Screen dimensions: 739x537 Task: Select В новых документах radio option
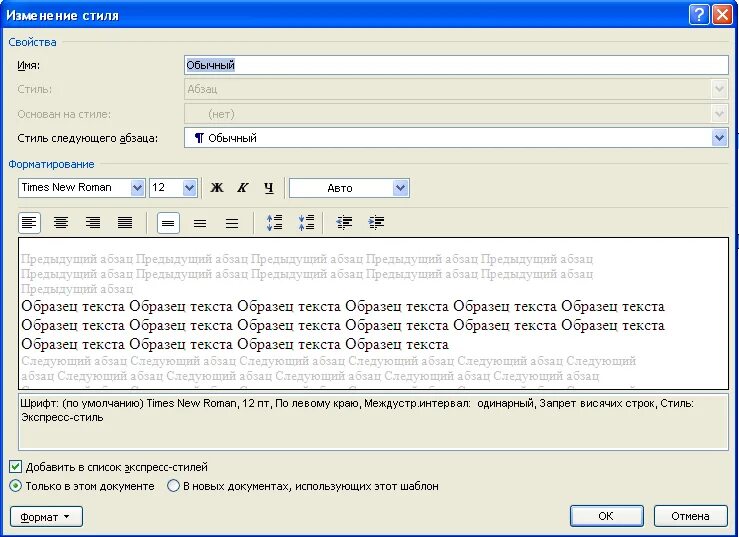pos(173,486)
